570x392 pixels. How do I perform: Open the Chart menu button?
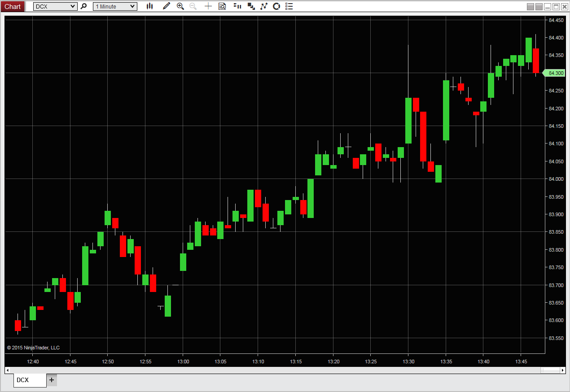pyautogui.click(x=13, y=6)
